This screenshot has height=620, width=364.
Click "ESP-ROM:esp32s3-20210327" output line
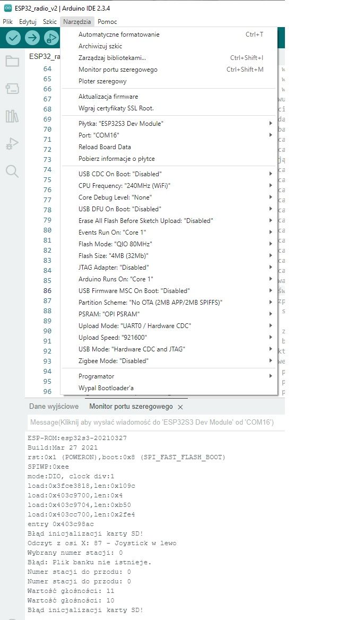point(77,438)
